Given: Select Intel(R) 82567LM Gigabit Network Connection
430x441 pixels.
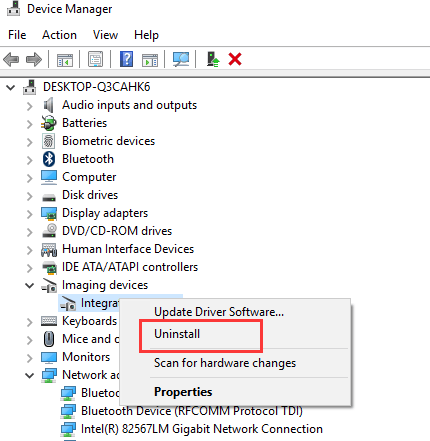Looking at the screenshot, I should click(x=202, y=429).
